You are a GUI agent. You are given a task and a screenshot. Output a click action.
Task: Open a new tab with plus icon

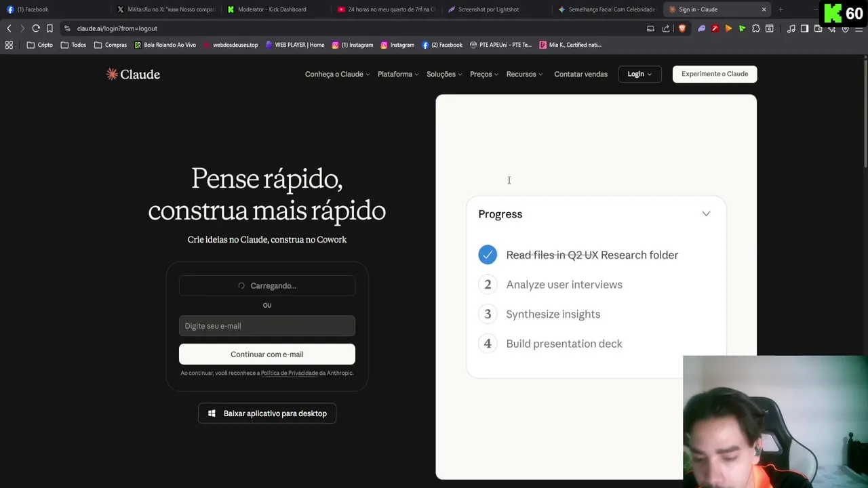tap(781, 9)
